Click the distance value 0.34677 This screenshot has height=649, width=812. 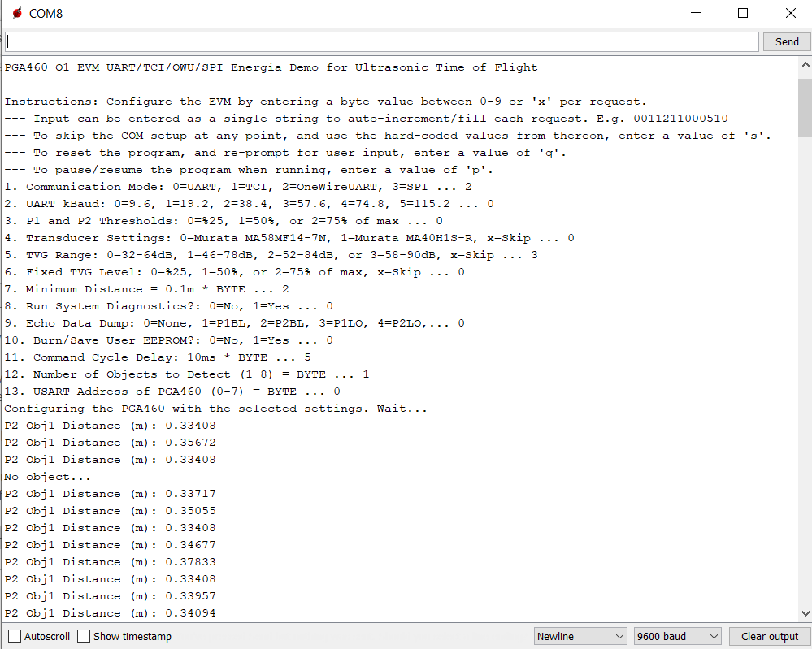(x=190, y=544)
